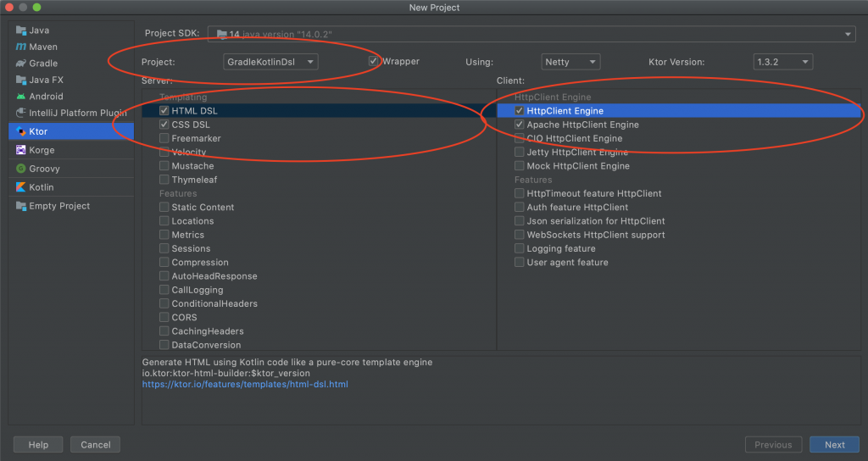The height and width of the screenshot is (461, 868).
Task: Open the GradleKotlinDsl project dropdown
Action: pos(270,62)
